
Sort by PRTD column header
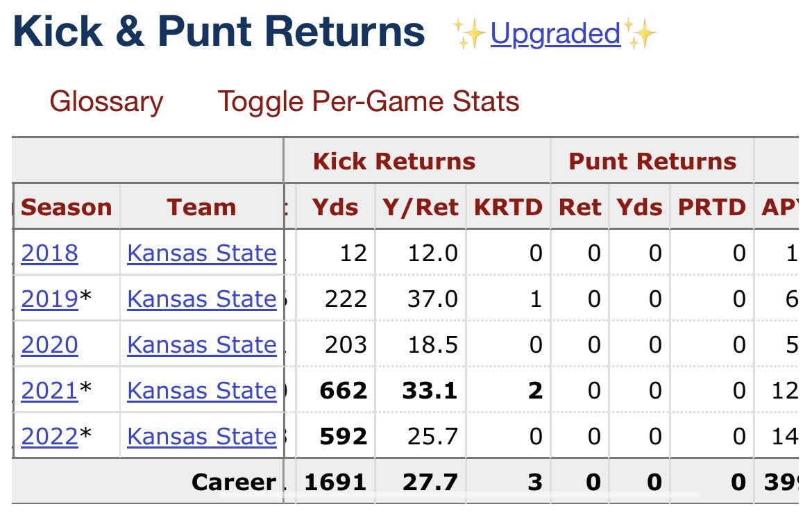711,207
